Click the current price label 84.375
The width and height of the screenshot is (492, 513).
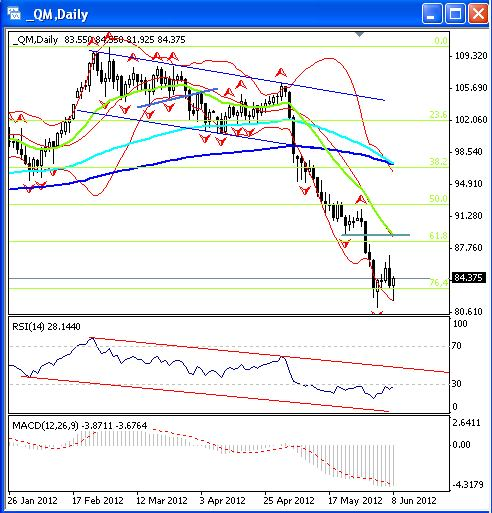(x=468, y=278)
